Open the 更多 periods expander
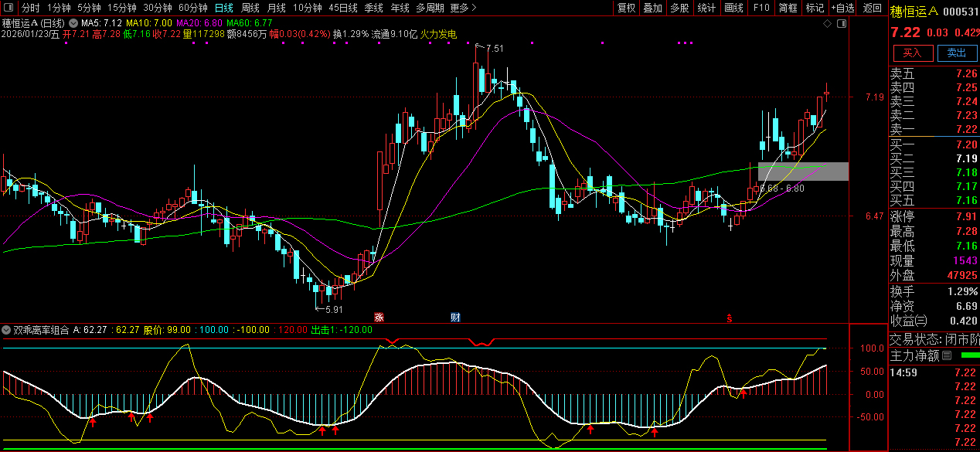 [x=462, y=8]
